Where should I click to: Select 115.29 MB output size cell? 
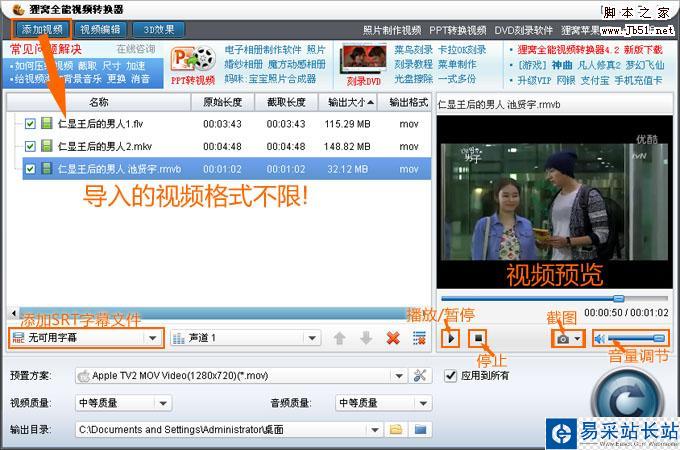tap(347, 124)
